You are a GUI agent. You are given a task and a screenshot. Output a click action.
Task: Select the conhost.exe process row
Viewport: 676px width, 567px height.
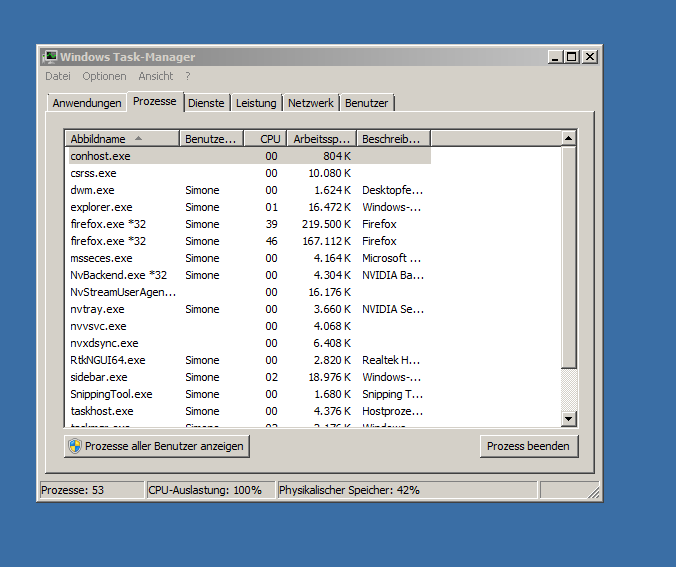point(250,156)
